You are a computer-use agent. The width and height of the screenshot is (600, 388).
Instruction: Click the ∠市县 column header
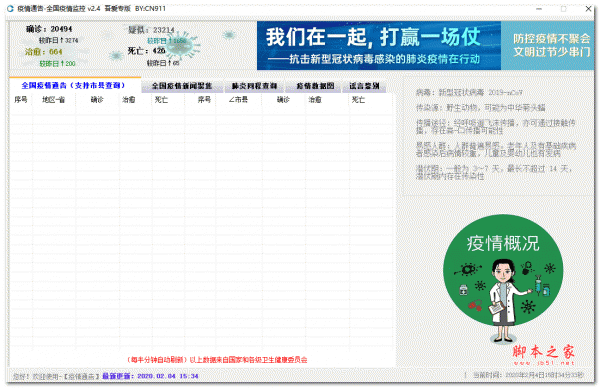pos(238,100)
